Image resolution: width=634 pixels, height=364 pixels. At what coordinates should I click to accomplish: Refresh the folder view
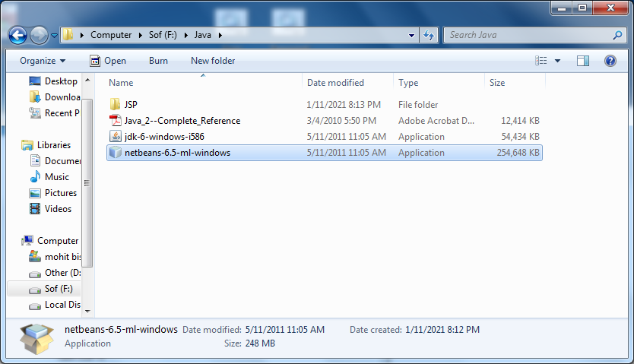coord(429,35)
